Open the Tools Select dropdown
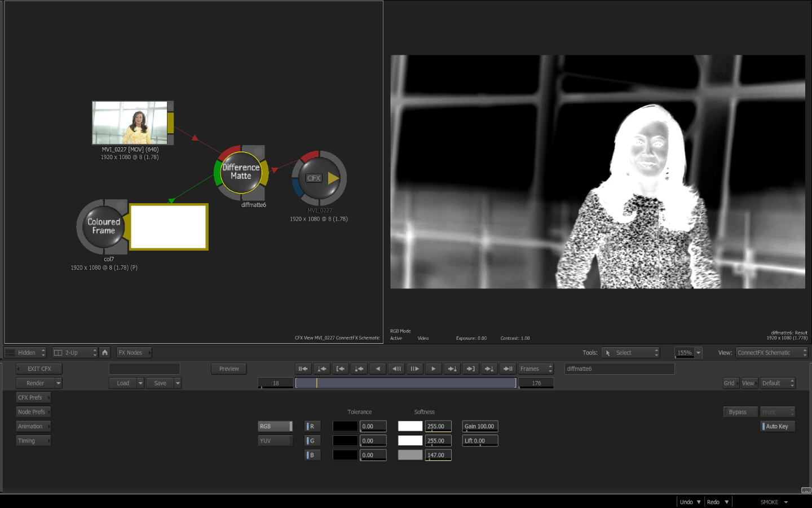Viewport: 812px width, 508px height. [x=630, y=353]
